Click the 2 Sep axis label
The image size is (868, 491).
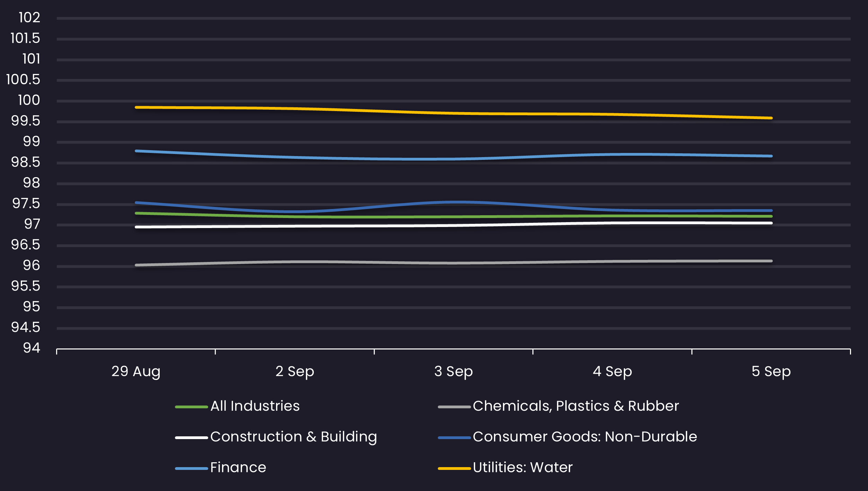pos(295,372)
